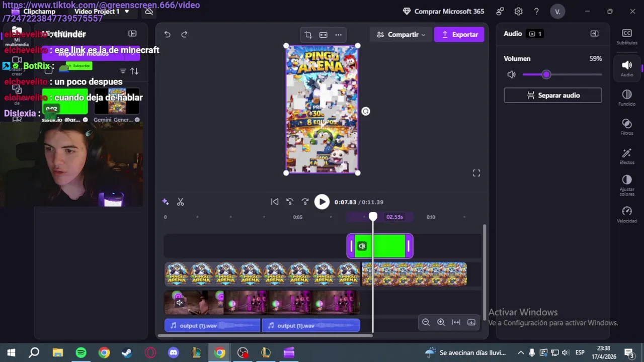Adjust the Volumen slider handle

coord(546,74)
